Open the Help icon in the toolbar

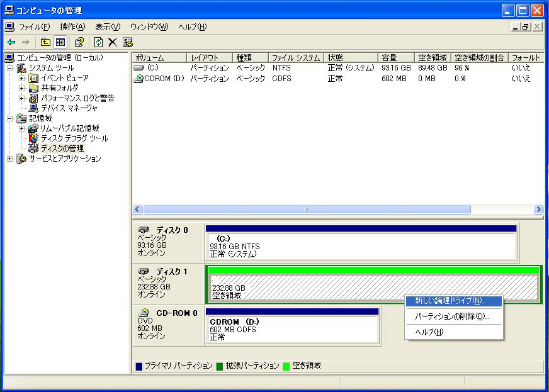tap(79, 42)
